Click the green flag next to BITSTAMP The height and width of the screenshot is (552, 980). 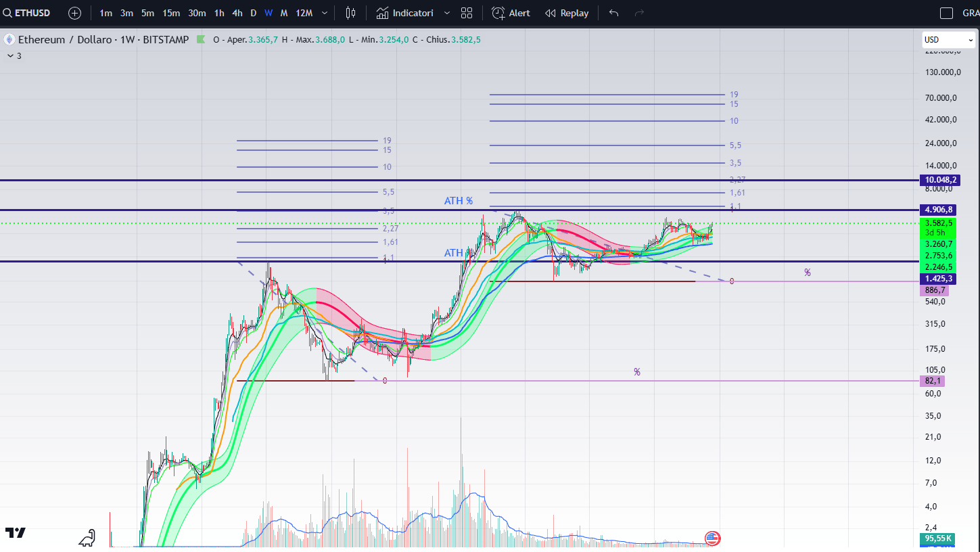pyautogui.click(x=200, y=40)
